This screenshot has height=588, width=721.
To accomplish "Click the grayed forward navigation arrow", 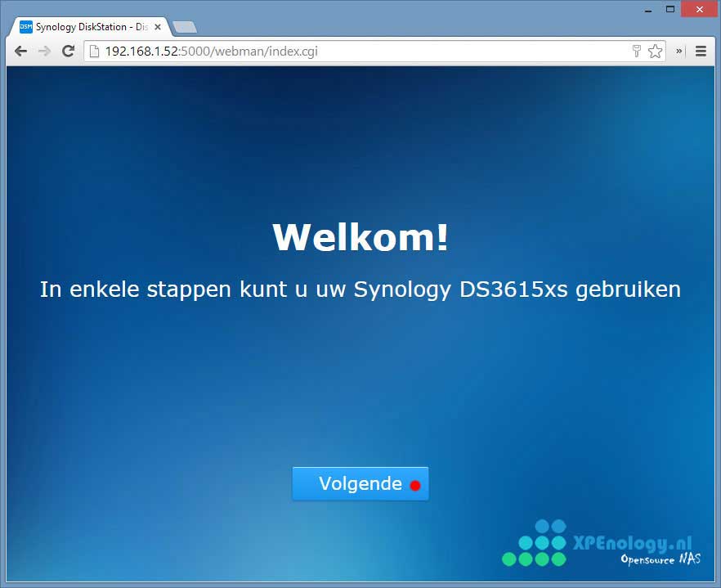I will 43,51.
